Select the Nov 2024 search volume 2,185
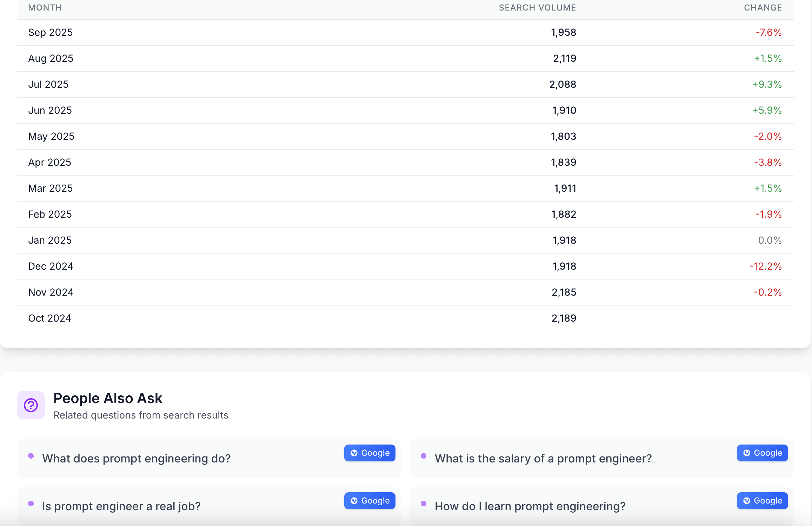 click(x=564, y=292)
